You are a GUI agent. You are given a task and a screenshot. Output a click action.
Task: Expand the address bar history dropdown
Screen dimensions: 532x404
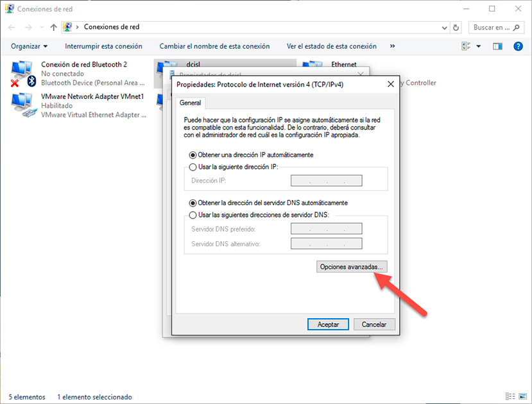[x=444, y=28]
